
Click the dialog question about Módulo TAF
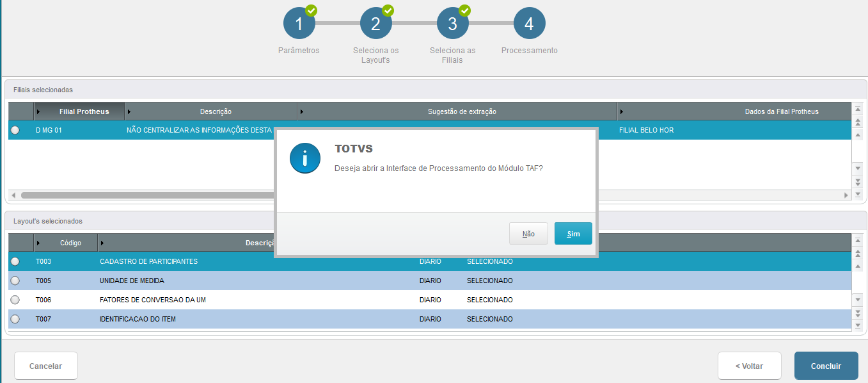(439, 168)
